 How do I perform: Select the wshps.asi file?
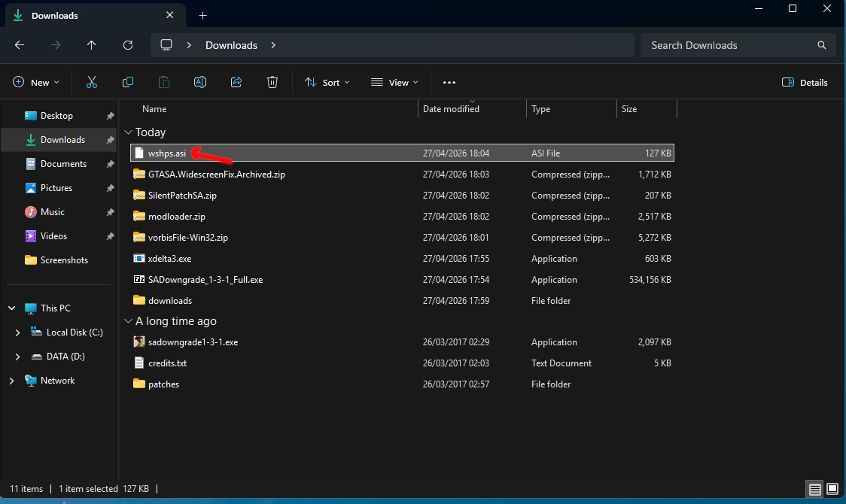[x=402, y=153]
